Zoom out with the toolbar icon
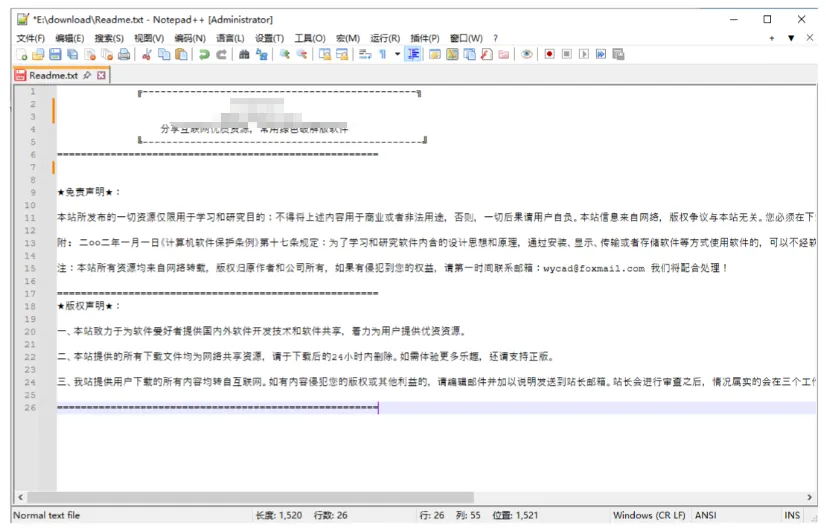This screenshot has width=826, height=531. [x=302, y=54]
